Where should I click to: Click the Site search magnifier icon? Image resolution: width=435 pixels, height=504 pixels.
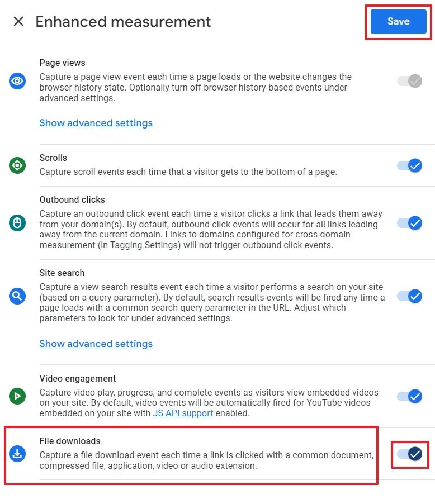17,296
